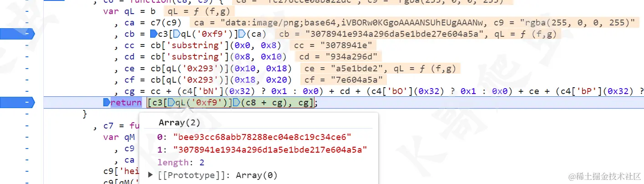The height and width of the screenshot is (184, 644).
Task: Add breakpoint in gutter of cf = cb[qL('0x293')] line
Action: pyautogui.click(x=27, y=79)
